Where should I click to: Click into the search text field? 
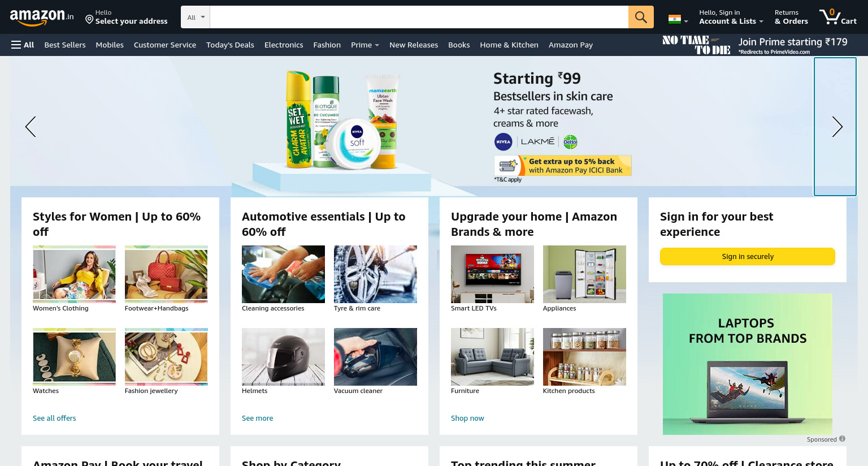(x=419, y=17)
